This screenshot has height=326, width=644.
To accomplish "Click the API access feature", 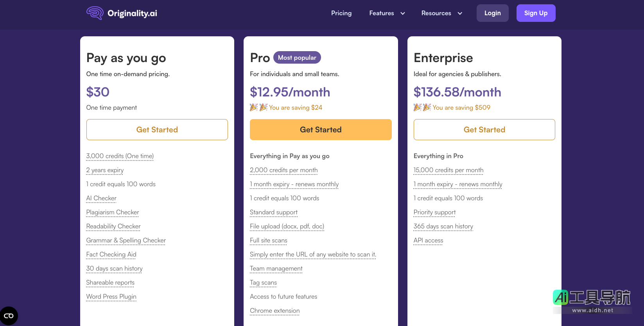I will pyautogui.click(x=428, y=240).
